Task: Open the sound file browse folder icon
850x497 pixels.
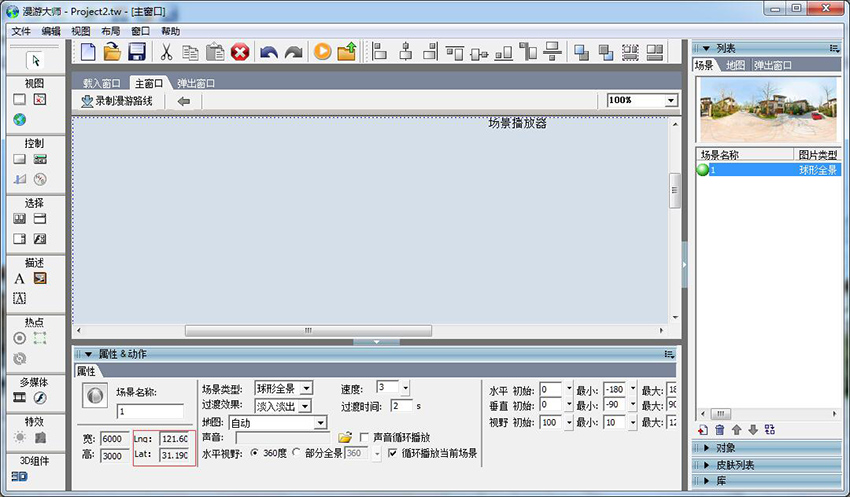Action: pyautogui.click(x=345, y=437)
